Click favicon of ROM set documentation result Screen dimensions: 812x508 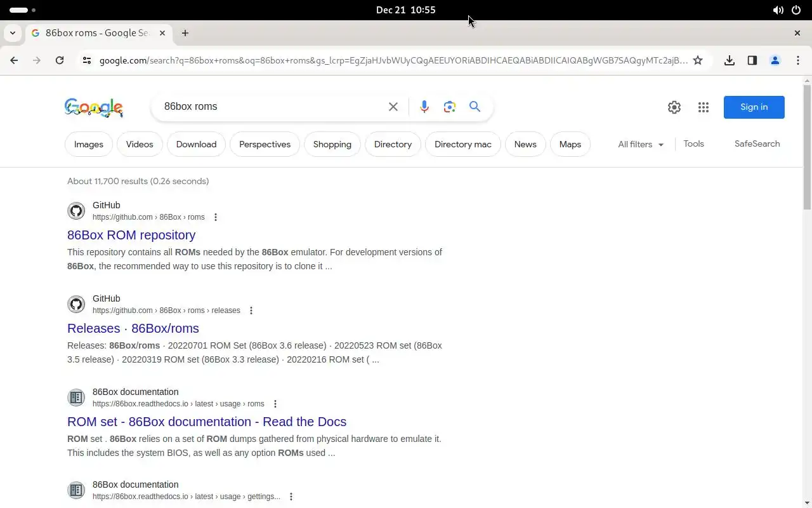tap(76, 398)
